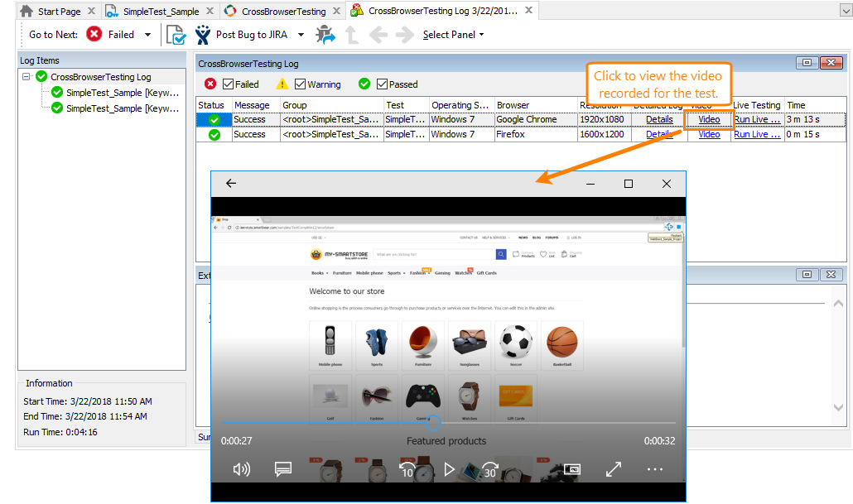
Task: Close the lower extended panel
Action: (x=831, y=275)
